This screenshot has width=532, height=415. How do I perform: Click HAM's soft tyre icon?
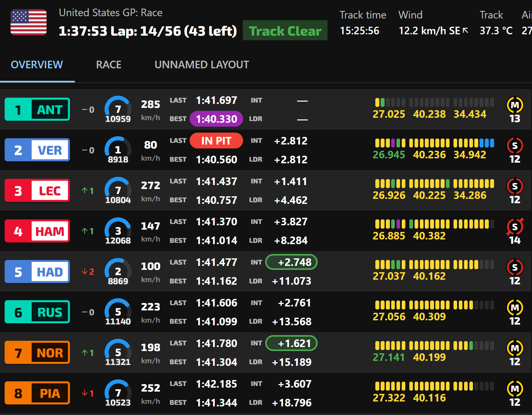pos(515,227)
